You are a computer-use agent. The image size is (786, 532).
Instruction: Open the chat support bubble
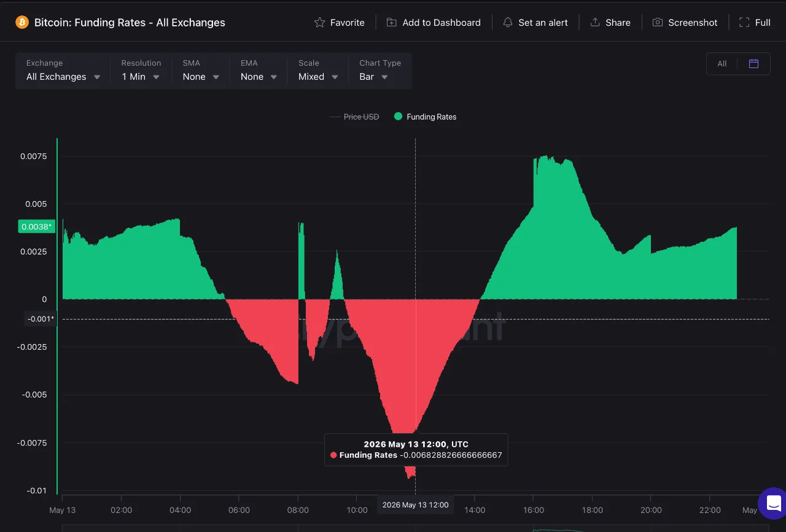(772, 503)
